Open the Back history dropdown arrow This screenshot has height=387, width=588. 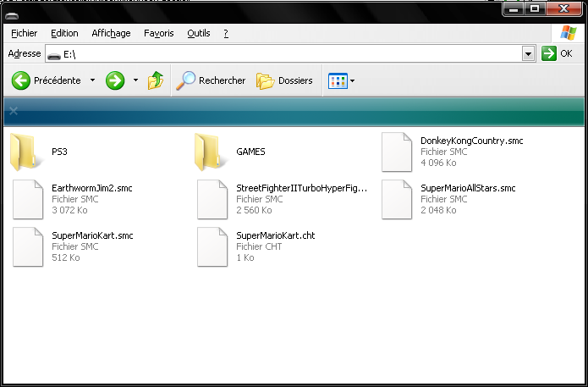tap(91, 81)
